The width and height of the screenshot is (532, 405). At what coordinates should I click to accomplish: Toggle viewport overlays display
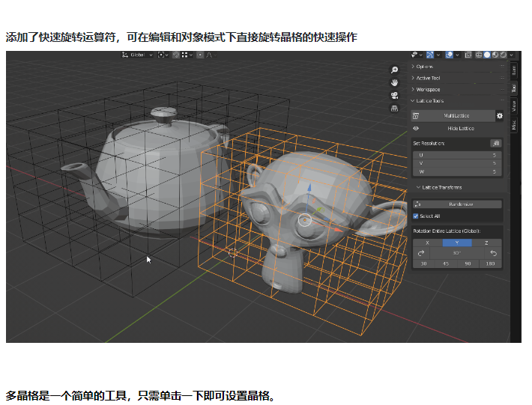[x=450, y=55]
